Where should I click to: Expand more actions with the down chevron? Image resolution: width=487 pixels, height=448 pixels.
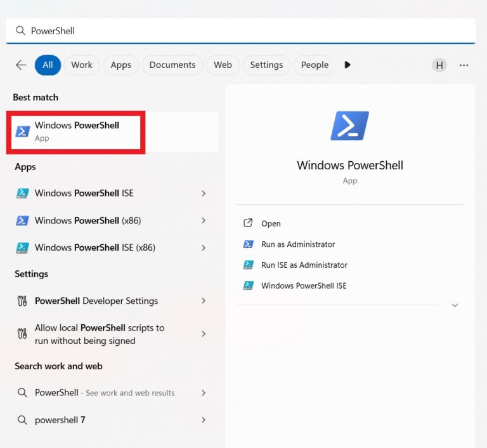[455, 305]
